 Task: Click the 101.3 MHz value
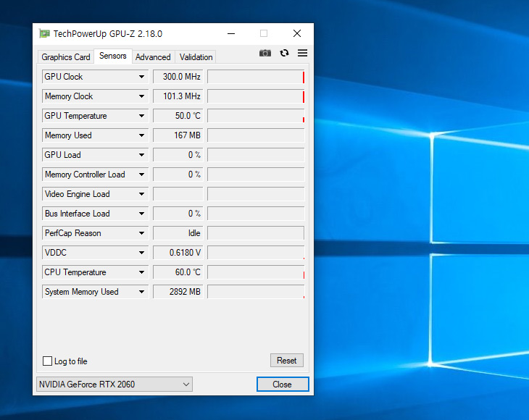pyautogui.click(x=178, y=96)
